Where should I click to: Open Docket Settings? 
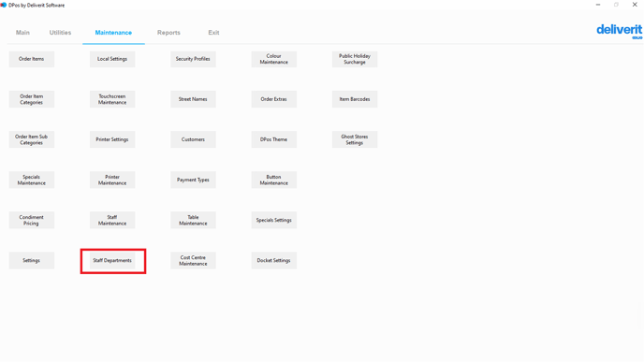274,261
